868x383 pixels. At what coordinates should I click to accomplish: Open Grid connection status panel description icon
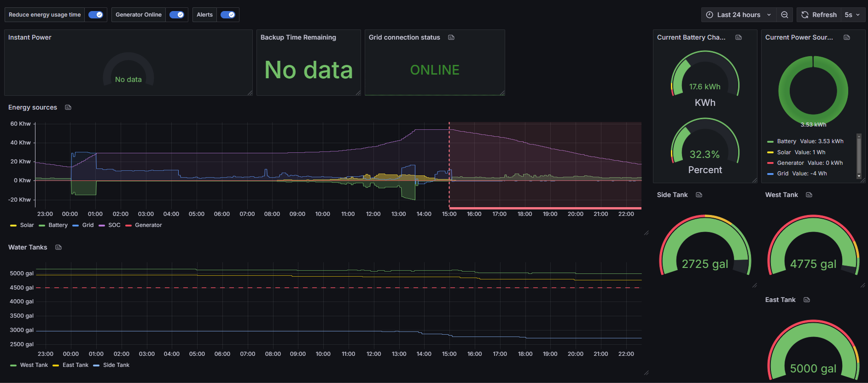click(451, 37)
